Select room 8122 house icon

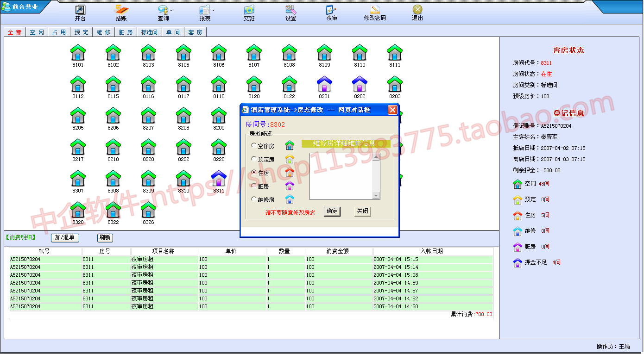pos(289,84)
